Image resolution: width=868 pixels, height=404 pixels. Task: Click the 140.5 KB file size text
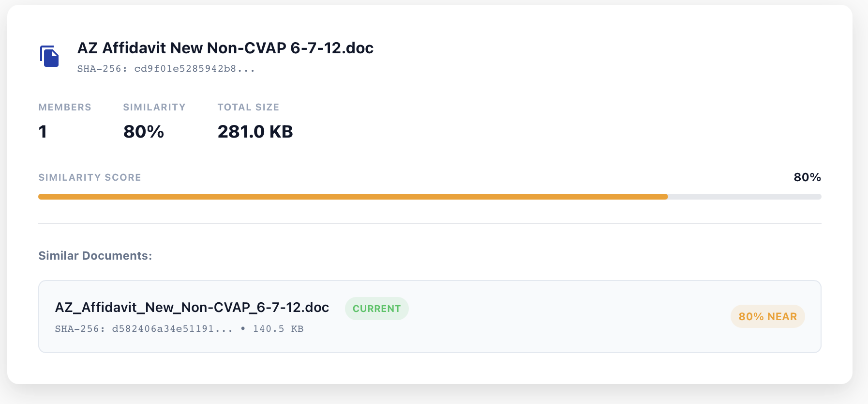pos(278,329)
